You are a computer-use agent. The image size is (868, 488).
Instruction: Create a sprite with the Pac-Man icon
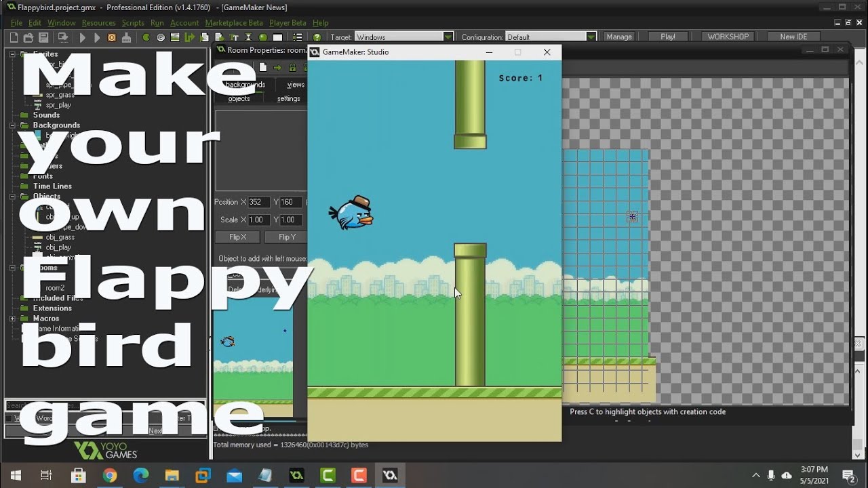coord(146,37)
